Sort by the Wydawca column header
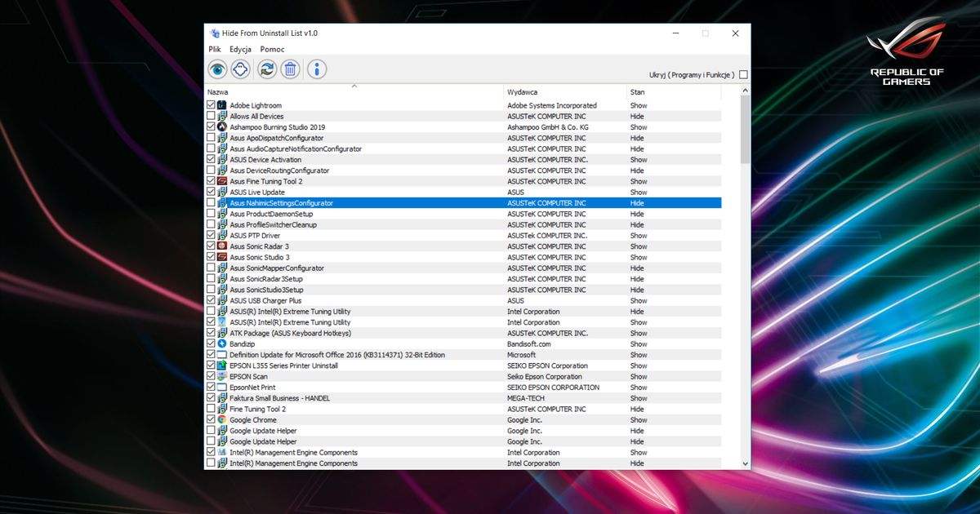Image resolution: width=980 pixels, height=514 pixels. pos(566,92)
